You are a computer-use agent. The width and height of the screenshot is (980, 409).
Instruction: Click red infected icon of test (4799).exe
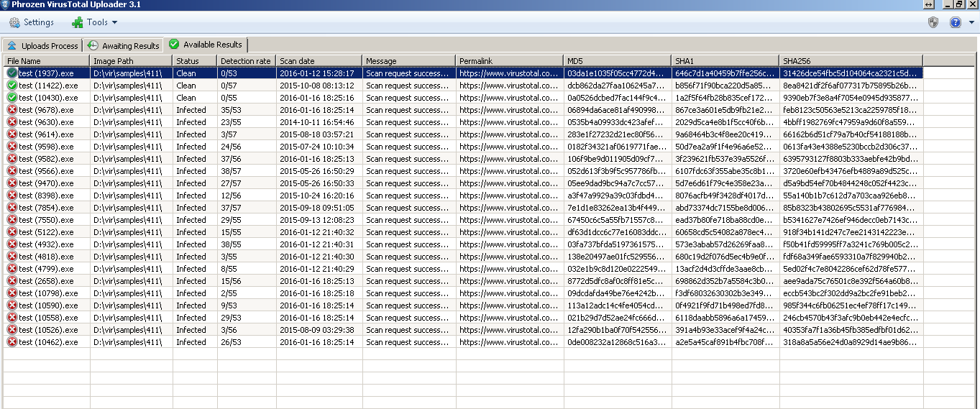coord(12,269)
